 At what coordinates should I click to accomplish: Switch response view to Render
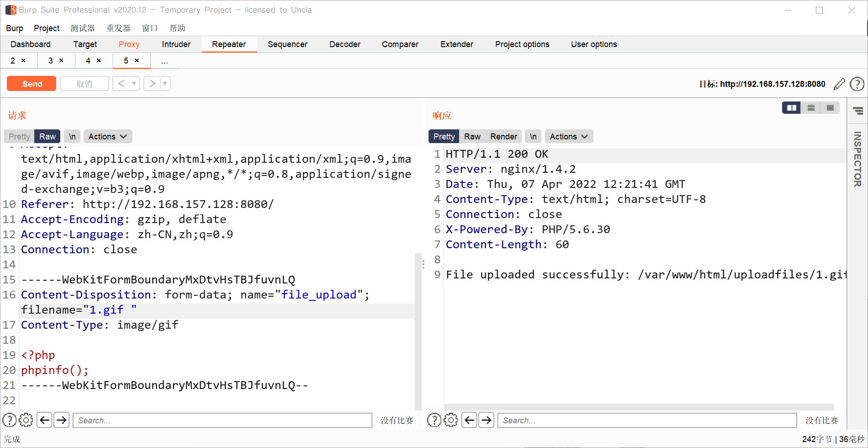(x=503, y=136)
